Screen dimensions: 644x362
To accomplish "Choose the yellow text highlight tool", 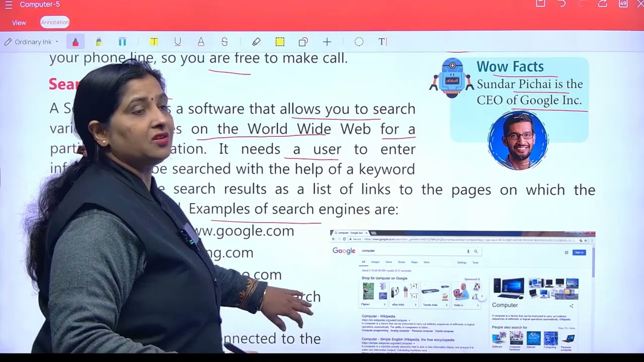I will pos(154,42).
